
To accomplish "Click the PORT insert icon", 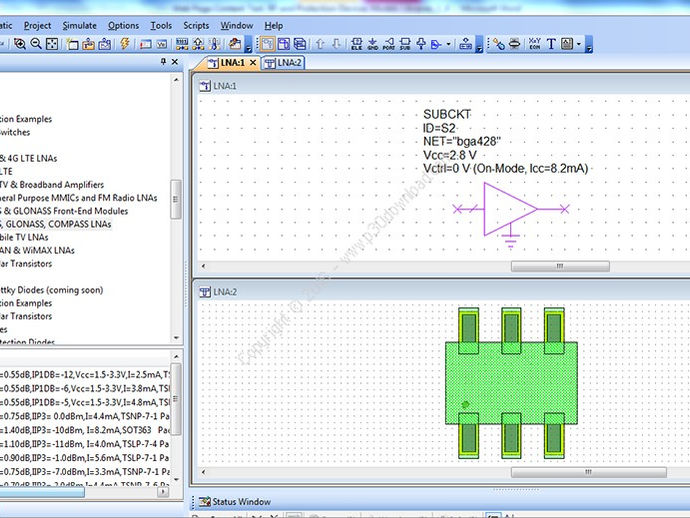I will point(389,44).
